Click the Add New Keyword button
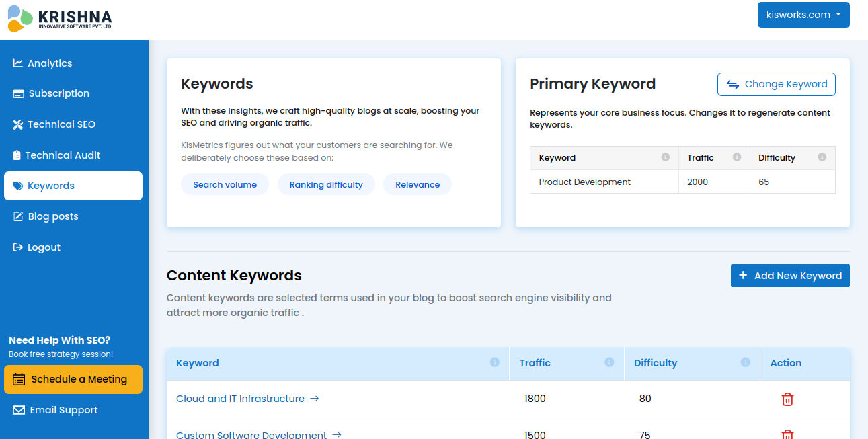 pyautogui.click(x=790, y=276)
